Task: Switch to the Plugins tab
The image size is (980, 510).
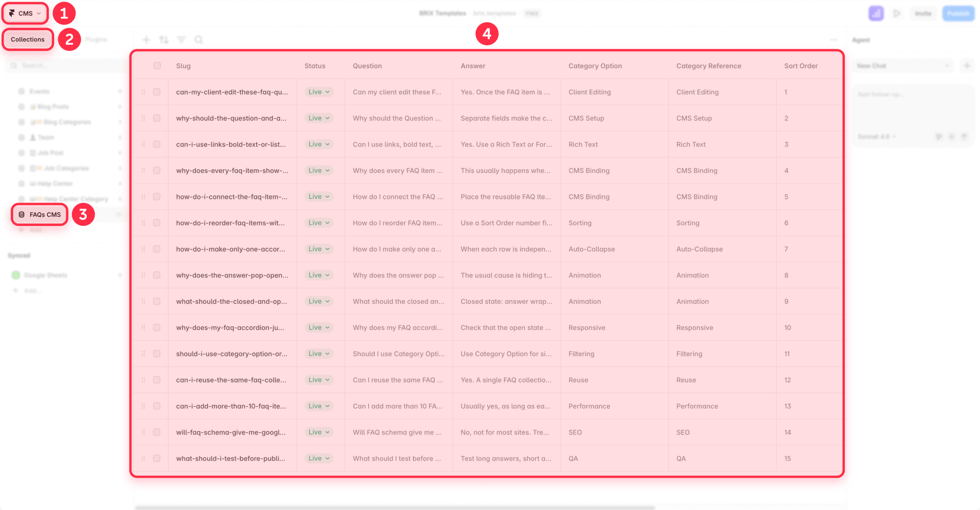Action: pos(96,40)
